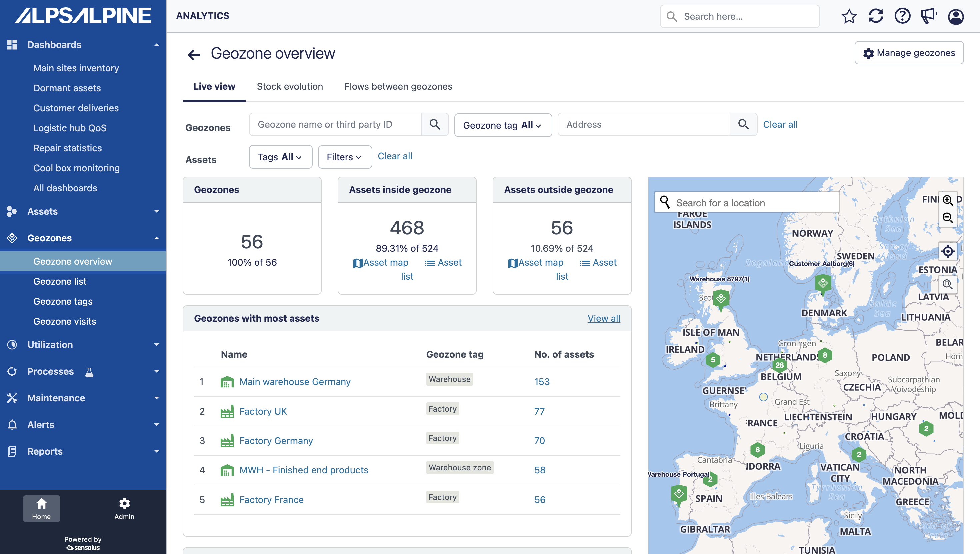Click the refresh icon in header
This screenshot has width=980, height=554.
[x=875, y=16]
